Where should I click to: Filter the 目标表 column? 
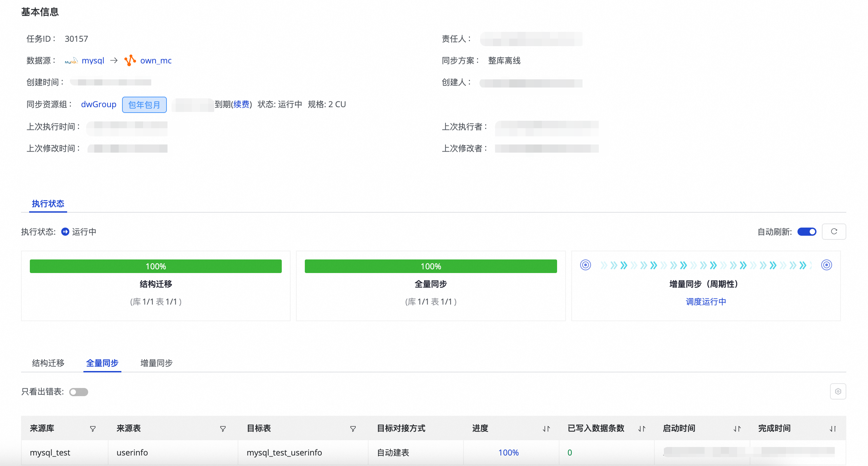(x=353, y=429)
